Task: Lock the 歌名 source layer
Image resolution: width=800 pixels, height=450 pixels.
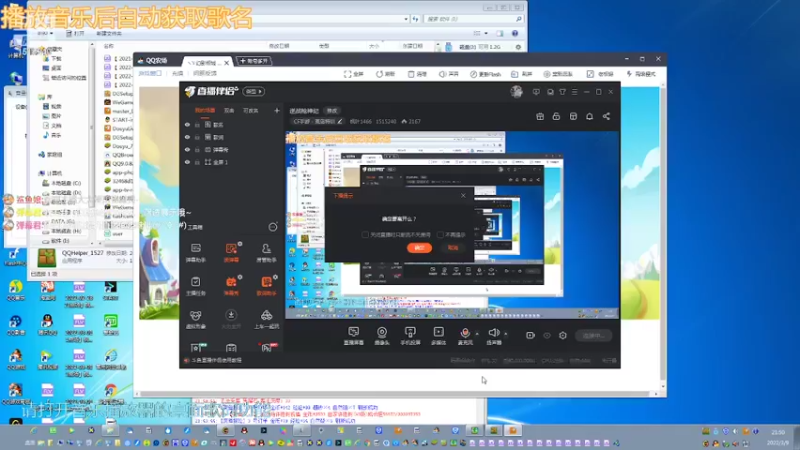Action: pos(197,124)
